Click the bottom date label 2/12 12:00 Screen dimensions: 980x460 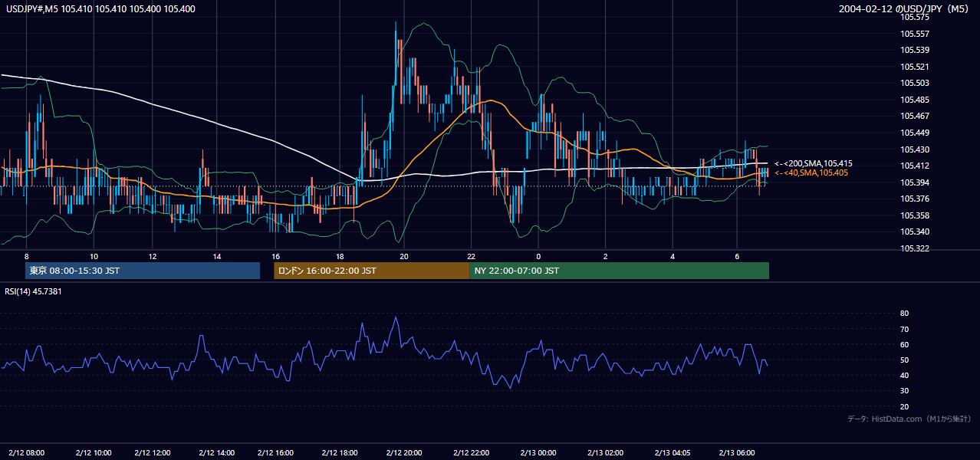click(153, 452)
